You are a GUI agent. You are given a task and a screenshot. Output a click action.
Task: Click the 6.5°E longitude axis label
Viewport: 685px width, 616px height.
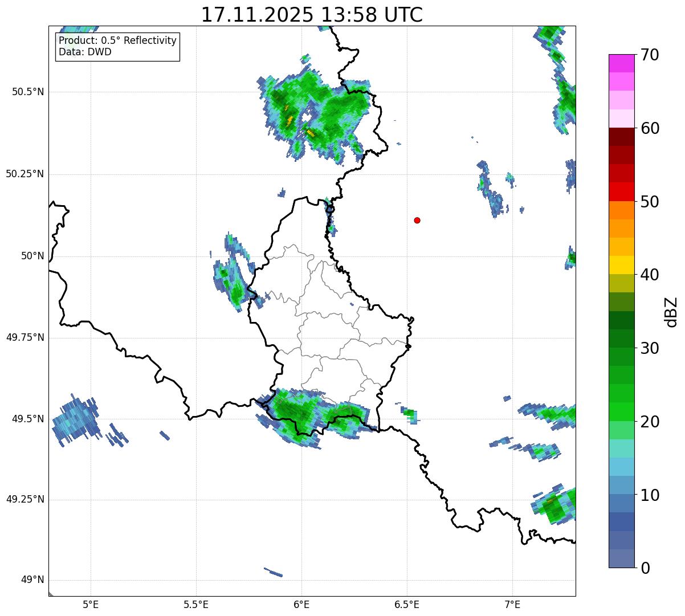[x=407, y=605]
